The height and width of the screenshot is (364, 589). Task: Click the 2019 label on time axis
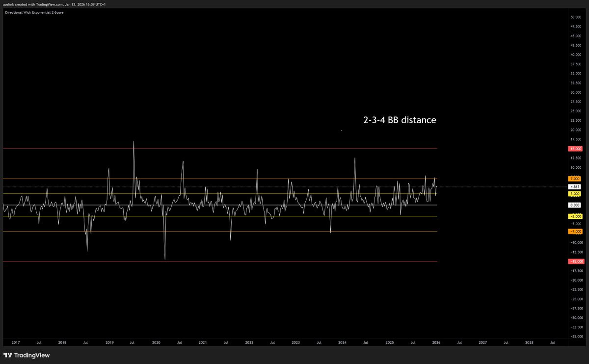(x=109, y=342)
